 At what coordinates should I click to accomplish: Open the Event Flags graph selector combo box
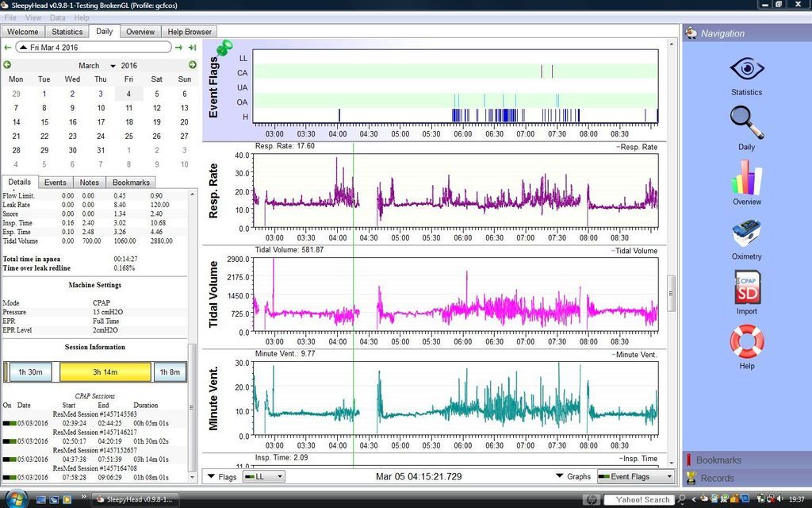click(x=635, y=476)
